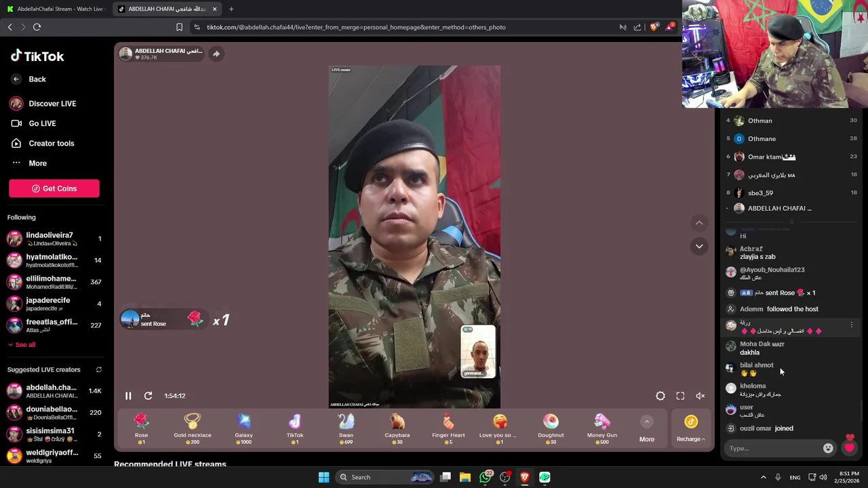Send a Doughnut gift
Viewport: 868px width, 488px height.
[551, 429]
